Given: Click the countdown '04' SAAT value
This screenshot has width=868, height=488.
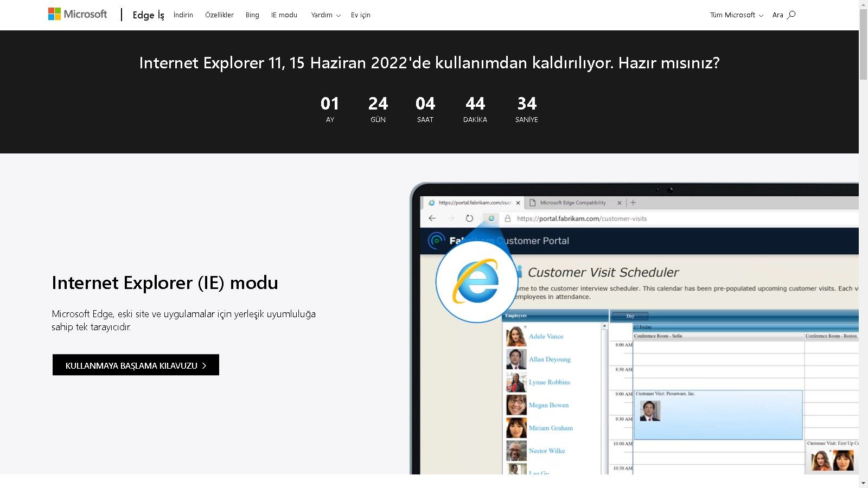Looking at the screenshot, I should click(x=425, y=104).
